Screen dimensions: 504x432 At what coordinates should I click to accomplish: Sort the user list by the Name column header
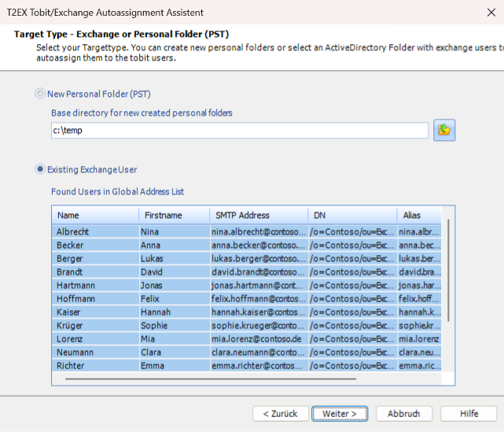click(x=95, y=215)
